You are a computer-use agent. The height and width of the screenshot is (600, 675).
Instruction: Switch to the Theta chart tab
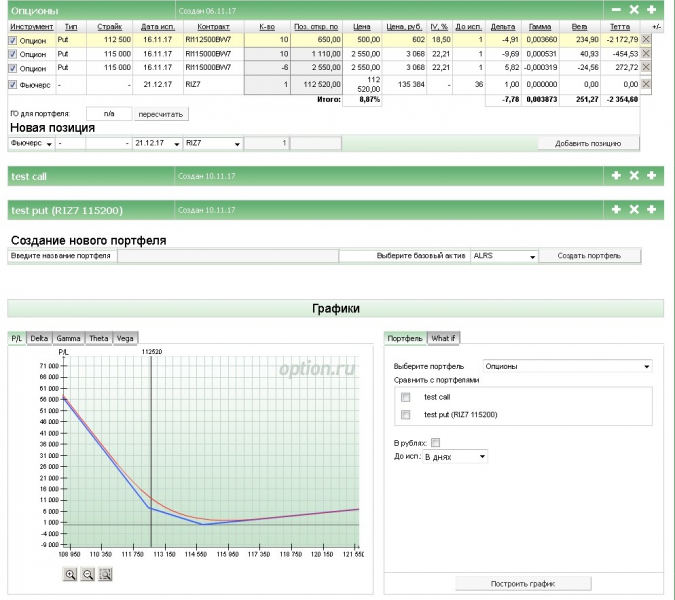pyautogui.click(x=99, y=338)
